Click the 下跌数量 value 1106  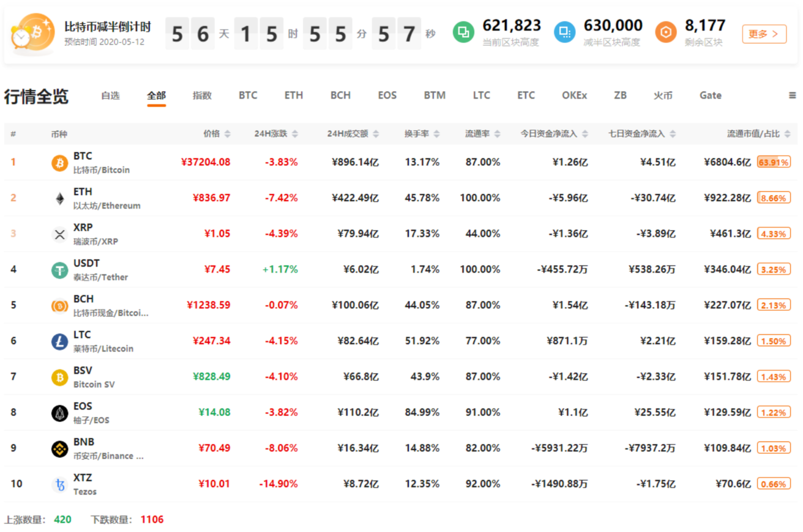coord(152,520)
